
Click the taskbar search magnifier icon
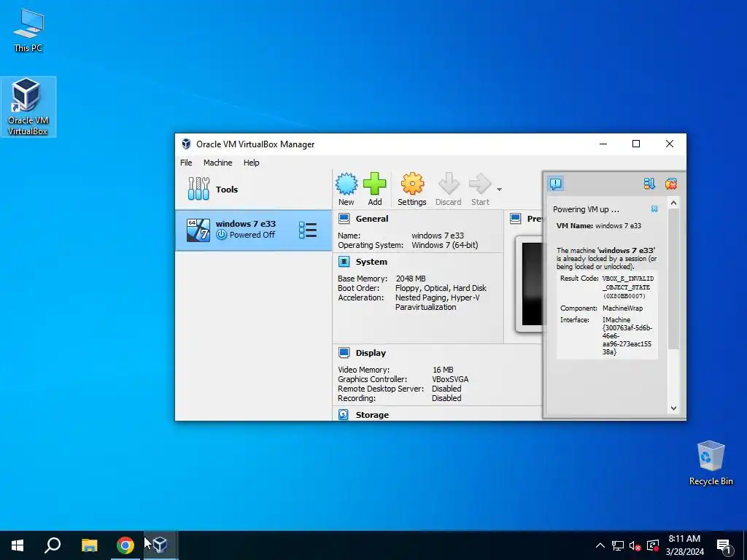[53, 545]
